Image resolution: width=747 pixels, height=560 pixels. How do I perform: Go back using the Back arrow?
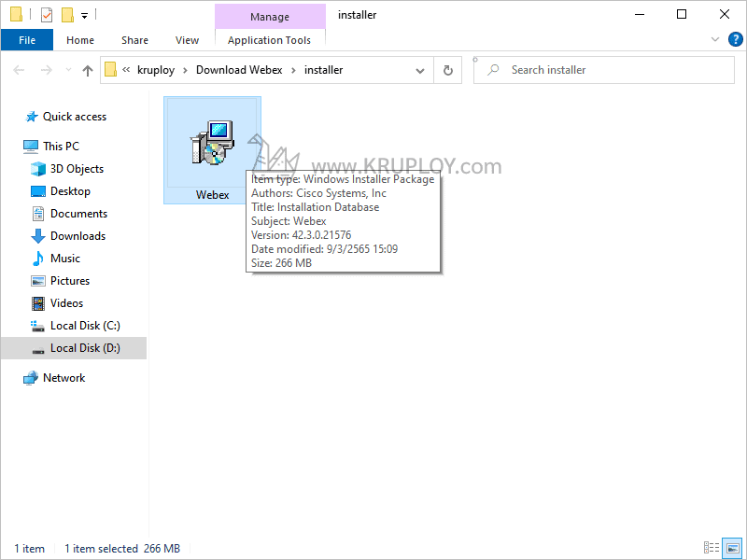(19, 71)
